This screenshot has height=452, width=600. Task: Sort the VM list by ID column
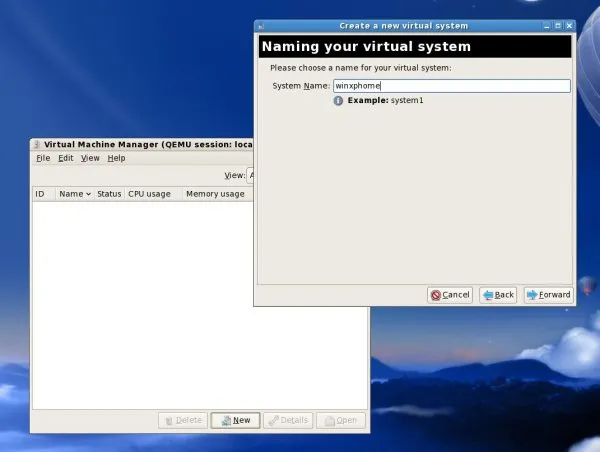(44, 194)
